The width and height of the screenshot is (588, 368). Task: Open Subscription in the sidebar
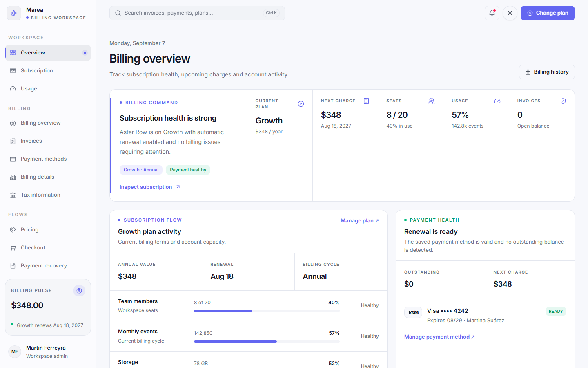(48, 71)
